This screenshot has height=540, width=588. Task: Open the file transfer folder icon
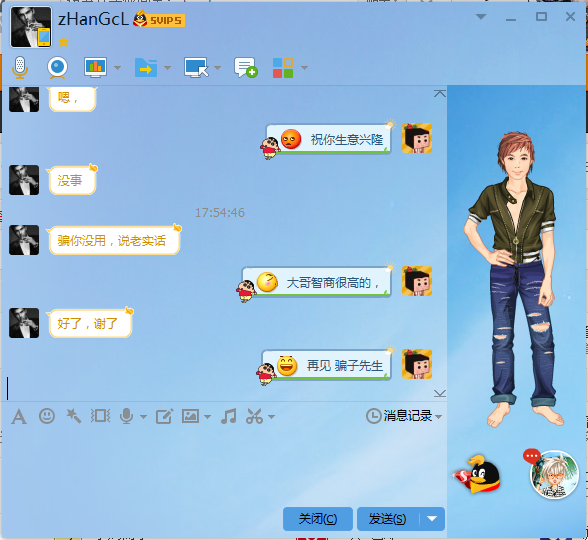click(146, 68)
